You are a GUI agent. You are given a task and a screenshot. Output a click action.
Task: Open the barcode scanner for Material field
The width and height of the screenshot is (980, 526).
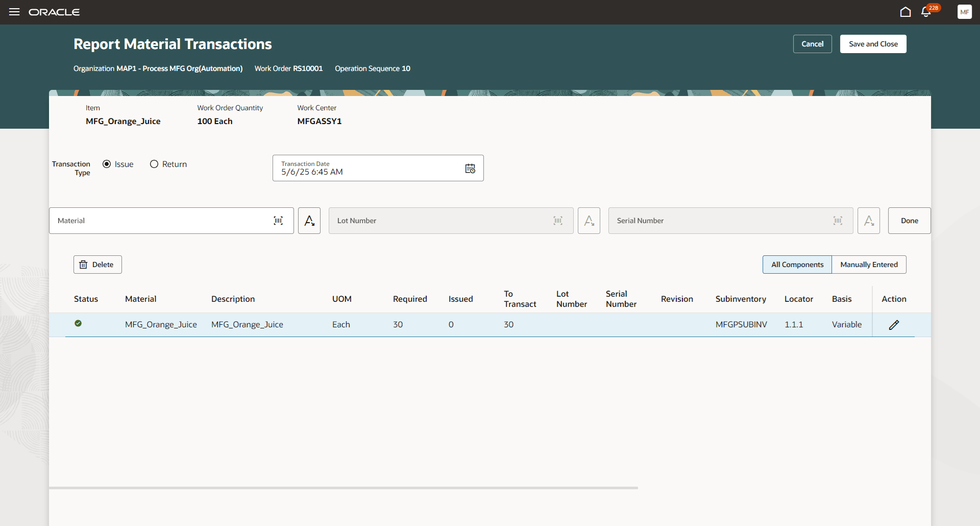(x=279, y=220)
